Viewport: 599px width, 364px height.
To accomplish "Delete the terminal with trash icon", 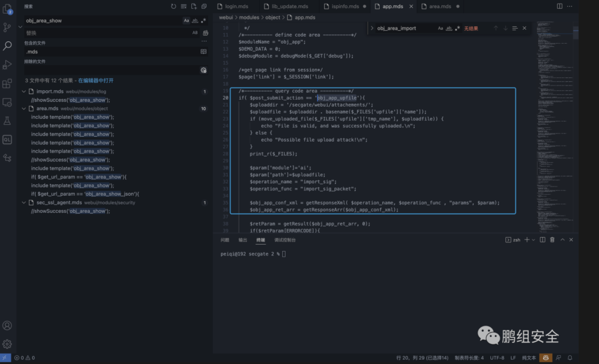I will (552, 240).
